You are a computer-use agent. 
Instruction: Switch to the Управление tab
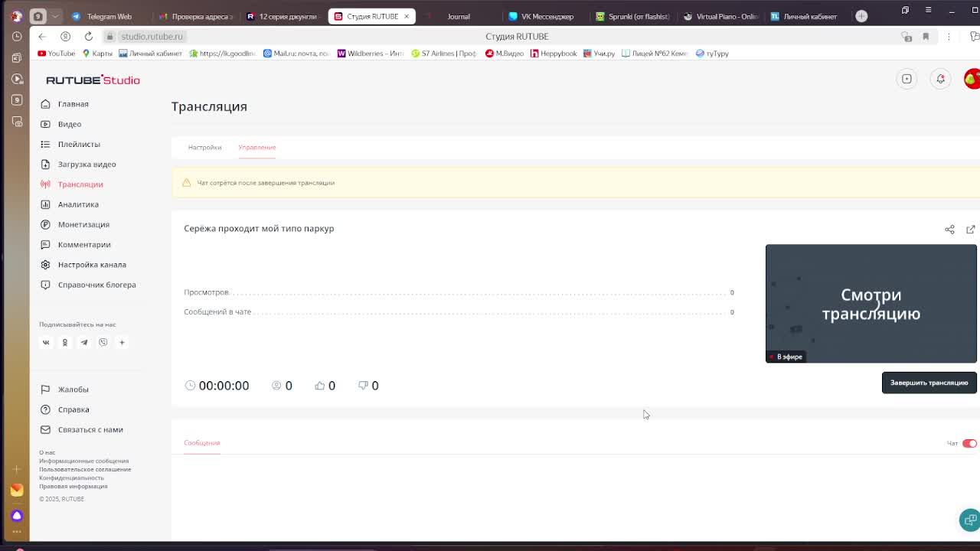(256, 147)
